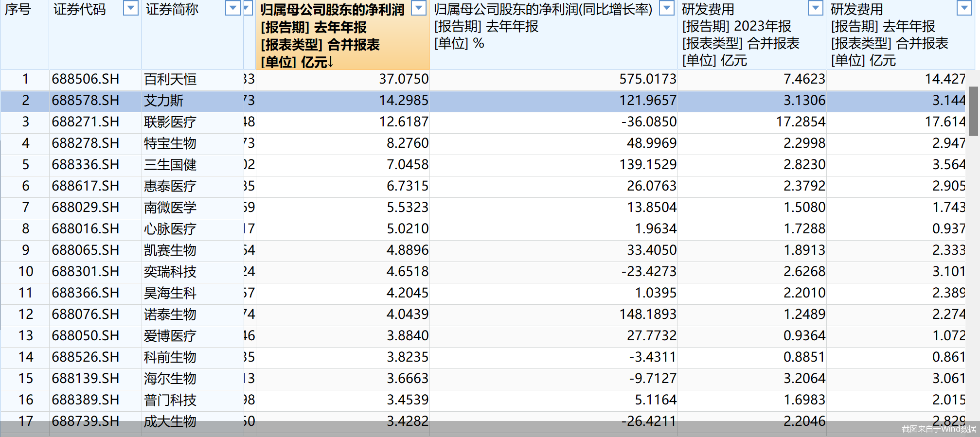Image resolution: width=980 pixels, height=437 pixels.
Task: Select stock code 688278.SH
Action: coord(86,143)
